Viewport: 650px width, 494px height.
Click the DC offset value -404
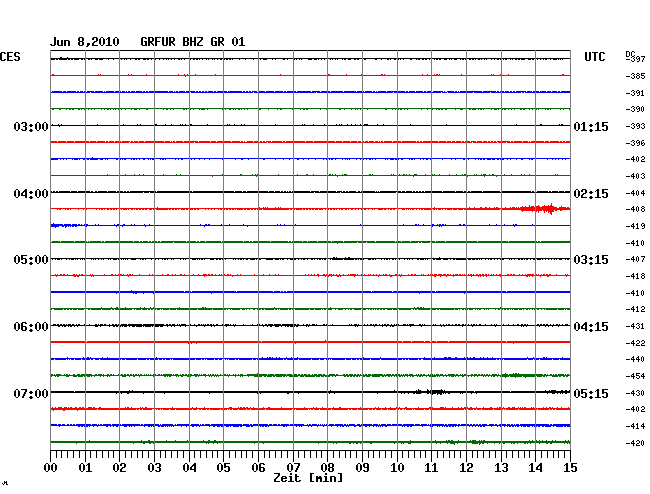coord(635,193)
